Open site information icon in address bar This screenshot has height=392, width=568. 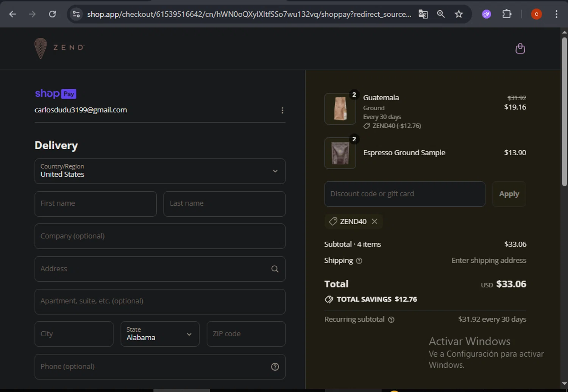pos(76,14)
